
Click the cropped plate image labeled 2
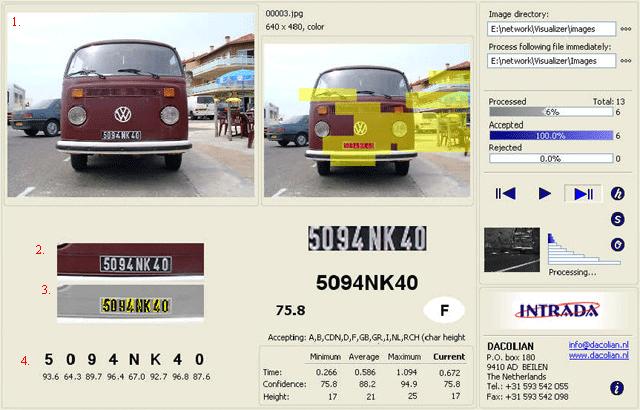[x=130, y=260]
